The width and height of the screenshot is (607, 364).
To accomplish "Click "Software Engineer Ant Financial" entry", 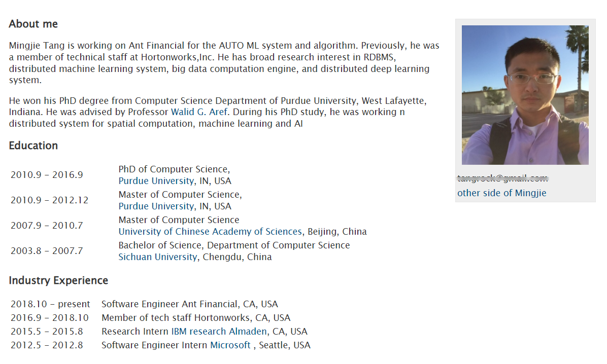I will 189,304.
